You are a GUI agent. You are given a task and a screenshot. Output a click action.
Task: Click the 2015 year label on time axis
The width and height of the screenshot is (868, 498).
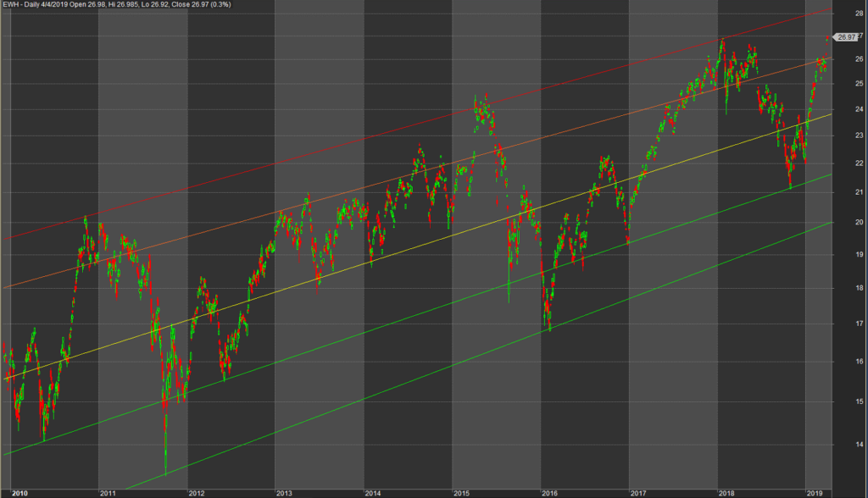click(461, 493)
